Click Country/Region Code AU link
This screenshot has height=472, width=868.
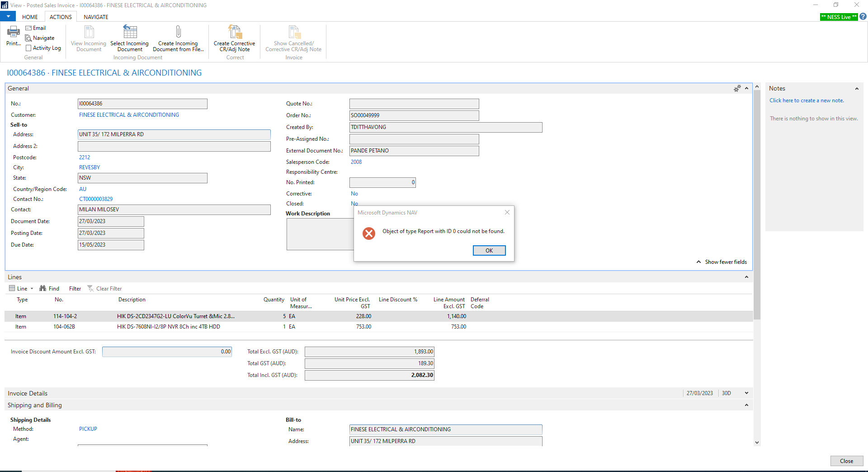(x=83, y=189)
